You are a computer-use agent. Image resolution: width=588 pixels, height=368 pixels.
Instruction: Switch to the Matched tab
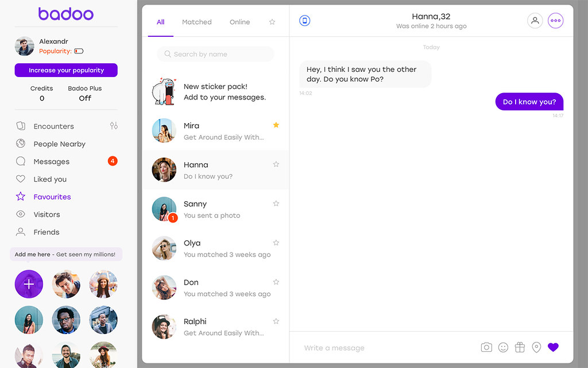pyautogui.click(x=197, y=22)
